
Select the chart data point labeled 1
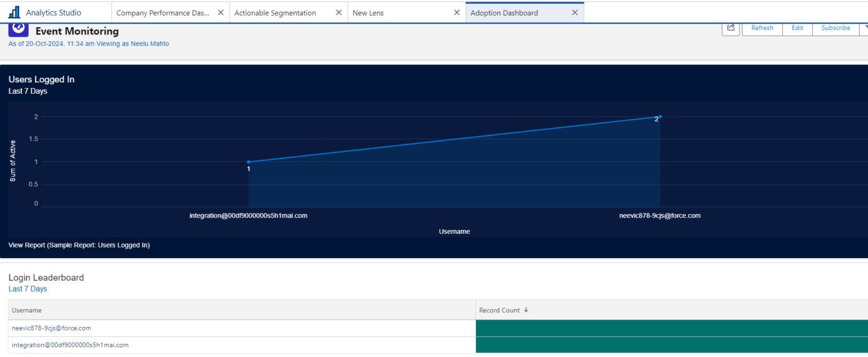coord(249,161)
